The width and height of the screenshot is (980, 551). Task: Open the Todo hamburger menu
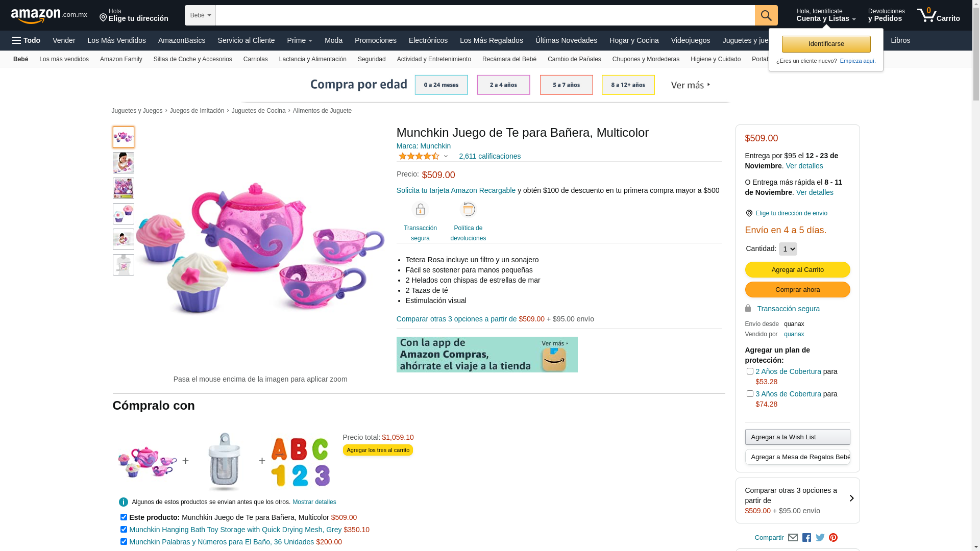(x=27, y=40)
